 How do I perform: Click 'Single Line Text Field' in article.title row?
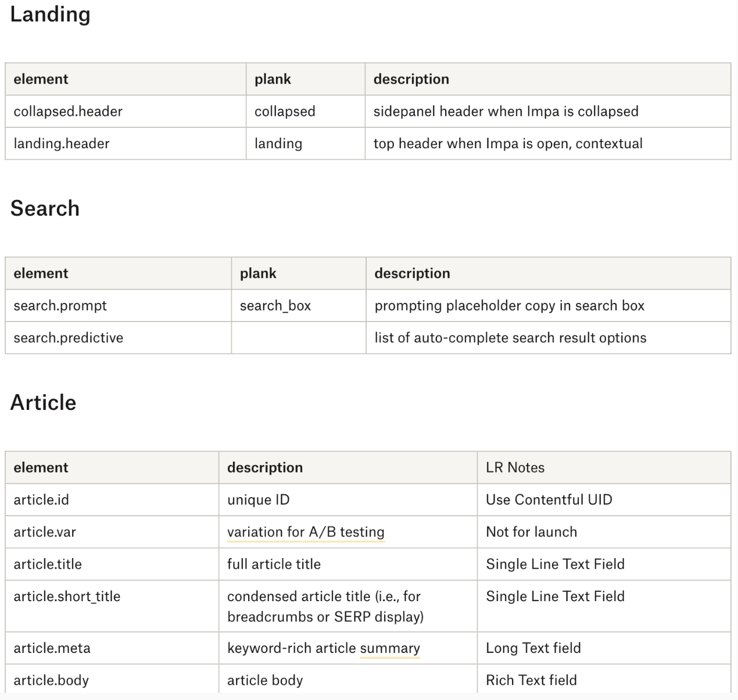556,564
